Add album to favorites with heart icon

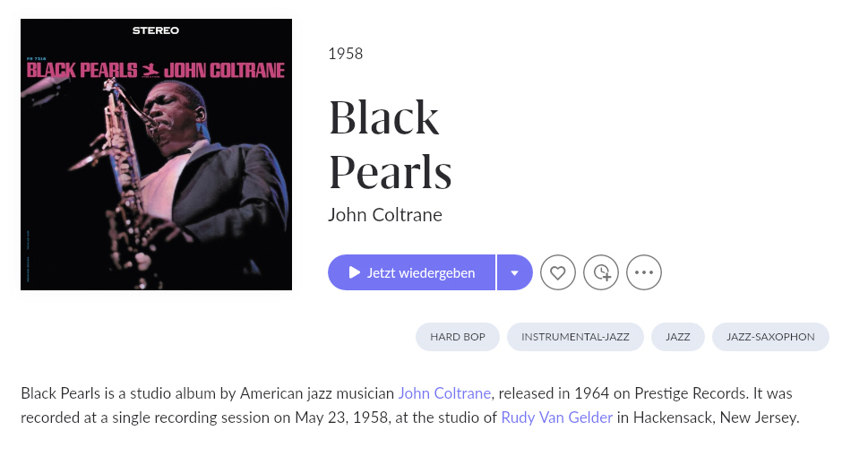557,272
